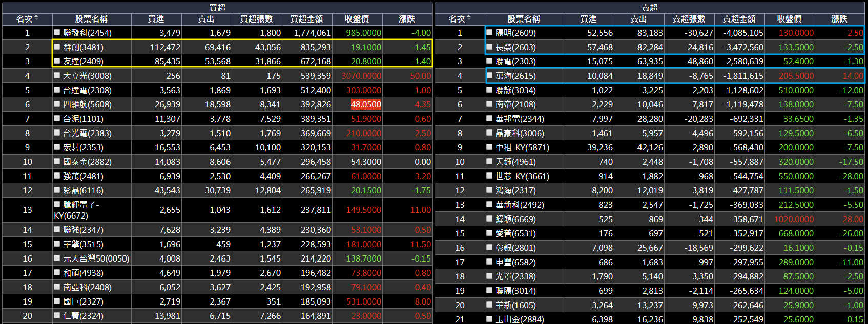Open stock 台達電(2308)

coord(87,90)
